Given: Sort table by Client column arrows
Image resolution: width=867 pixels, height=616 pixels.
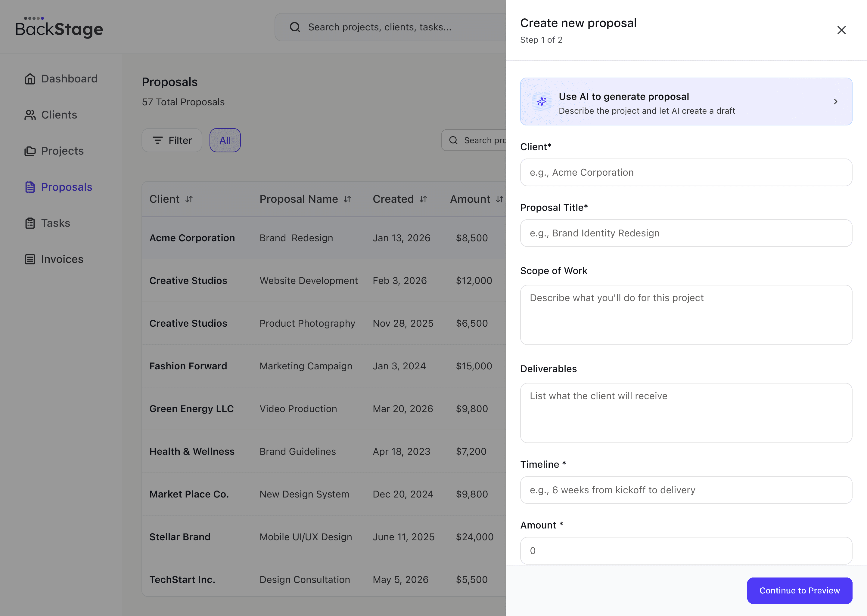Looking at the screenshot, I should [189, 199].
